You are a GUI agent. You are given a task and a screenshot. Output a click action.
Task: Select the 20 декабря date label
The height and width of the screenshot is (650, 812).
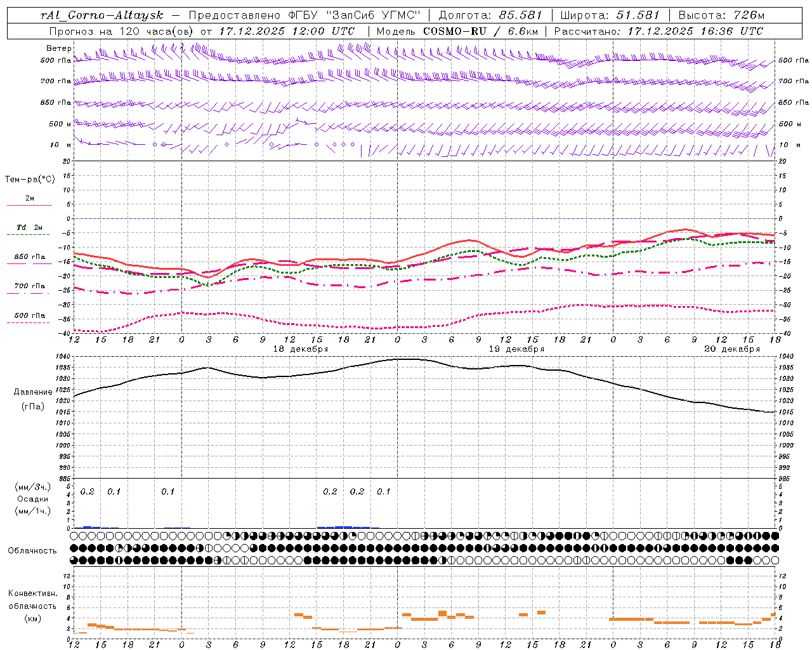[x=731, y=349]
